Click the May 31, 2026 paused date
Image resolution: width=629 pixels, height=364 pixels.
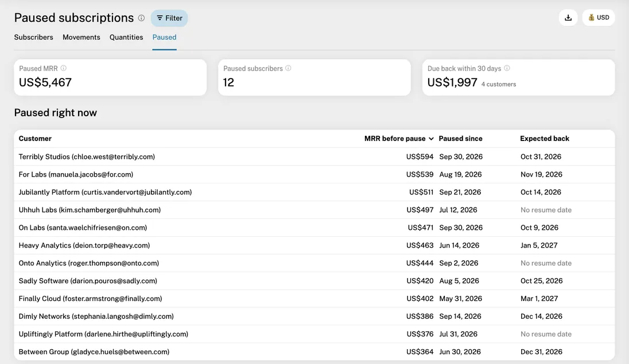[x=460, y=299]
